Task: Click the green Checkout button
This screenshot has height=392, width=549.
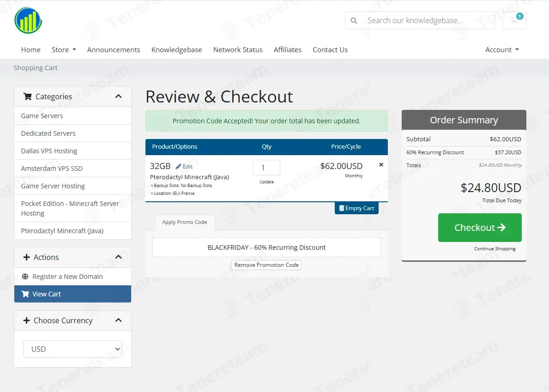Action: click(480, 228)
